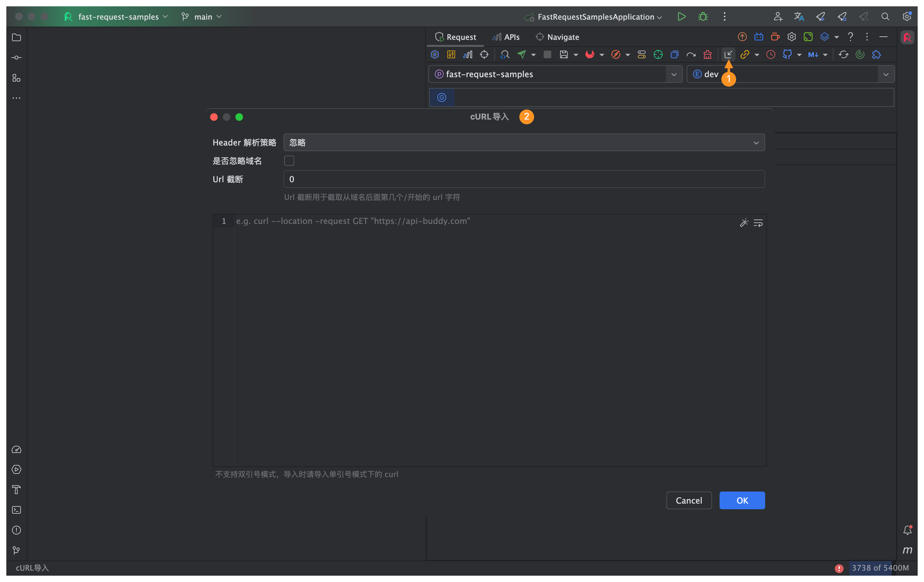Click the cURL import arrow icon in toolbar
This screenshot has height=582, width=924.
click(728, 54)
